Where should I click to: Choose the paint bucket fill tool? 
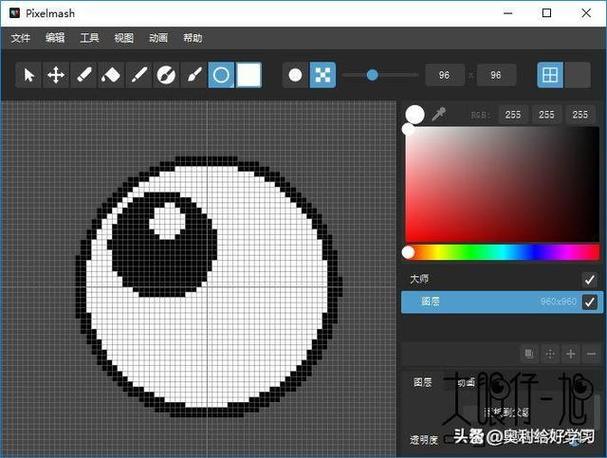[x=111, y=75]
